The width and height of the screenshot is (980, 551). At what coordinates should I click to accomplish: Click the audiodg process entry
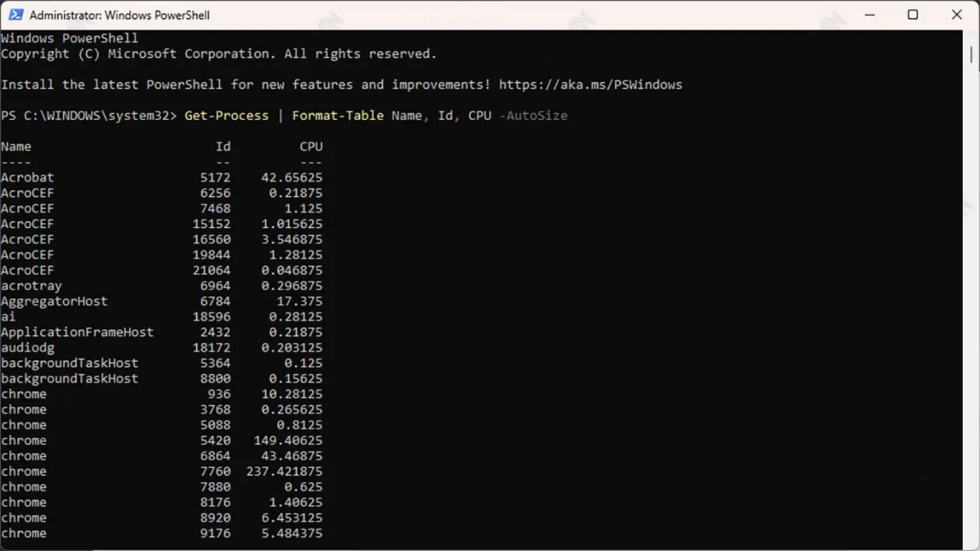tap(27, 348)
